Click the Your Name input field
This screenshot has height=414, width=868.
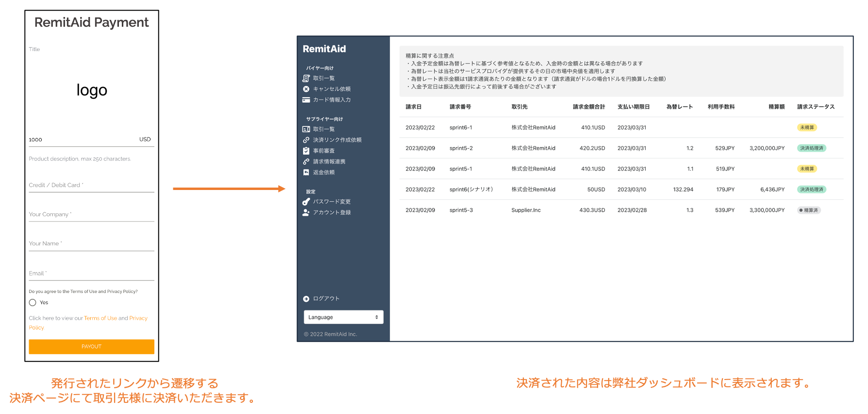[91, 243]
